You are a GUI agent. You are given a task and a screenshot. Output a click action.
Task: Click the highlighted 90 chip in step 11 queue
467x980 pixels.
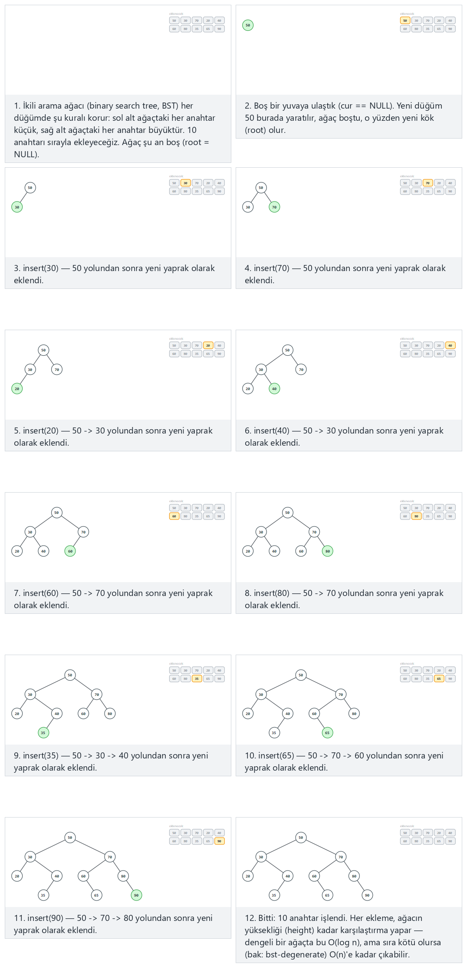pyautogui.click(x=219, y=841)
